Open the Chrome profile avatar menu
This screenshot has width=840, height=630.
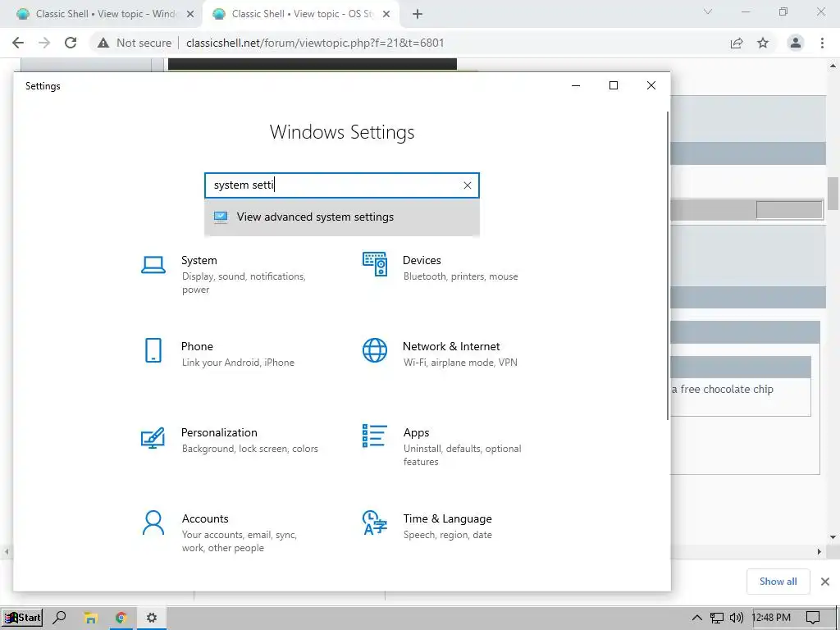[x=796, y=43]
